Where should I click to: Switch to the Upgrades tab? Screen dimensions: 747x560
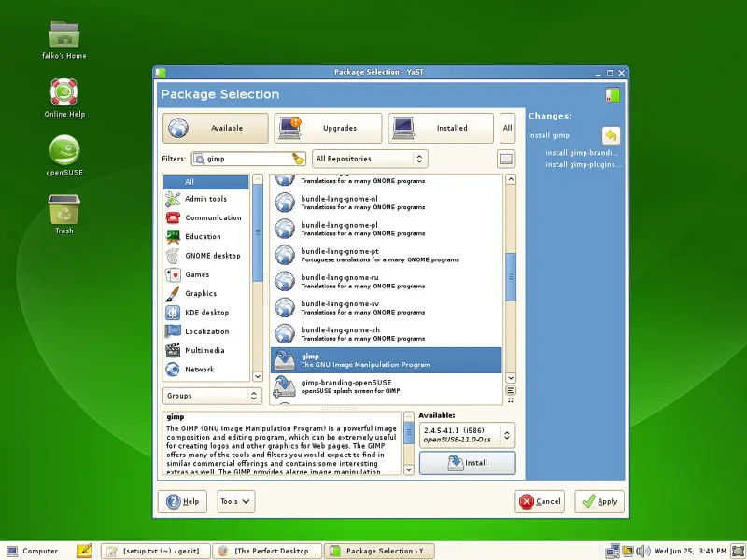click(x=327, y=128)
